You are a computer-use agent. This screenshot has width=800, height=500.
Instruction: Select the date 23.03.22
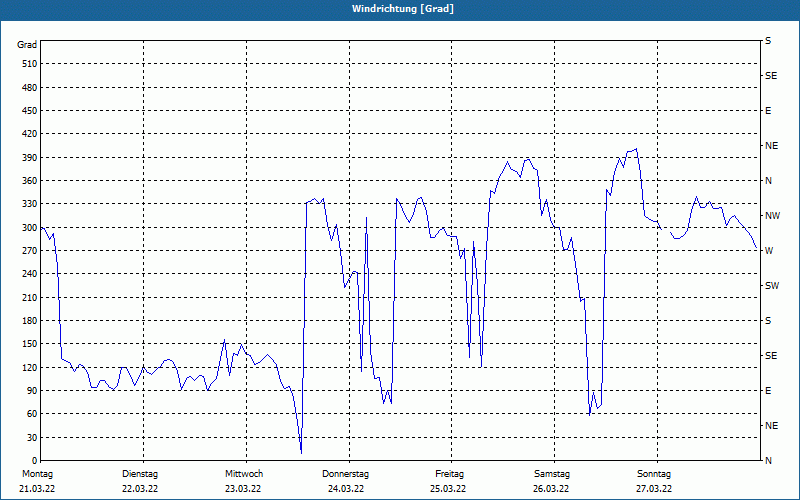click(243, 489)
